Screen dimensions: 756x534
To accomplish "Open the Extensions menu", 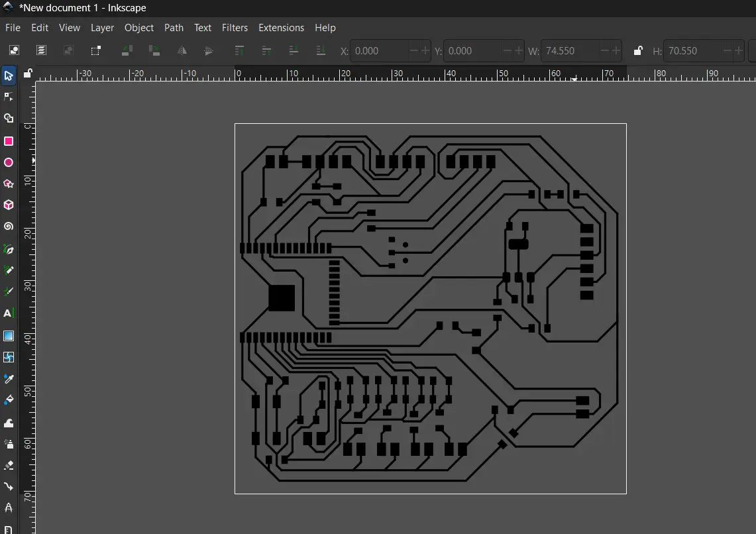I will 281,28.
